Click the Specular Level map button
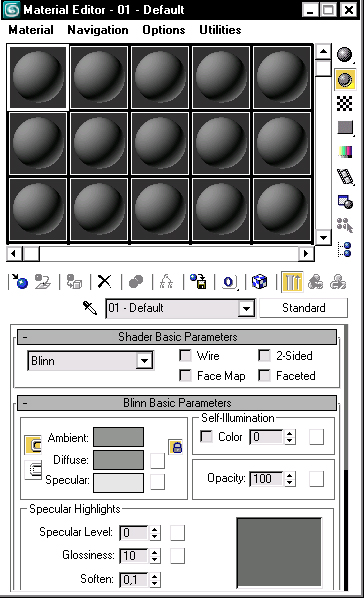The width and height of the screenshot is (364, 598). (x=177, y=533)
